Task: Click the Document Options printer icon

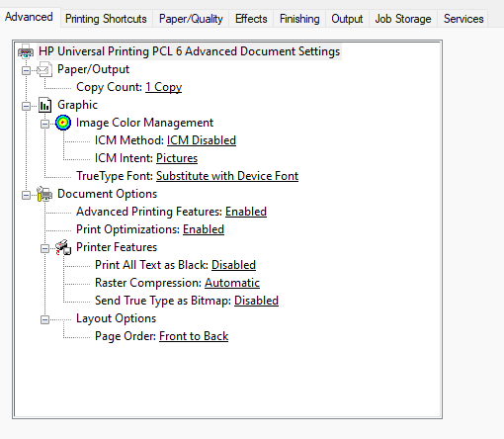Action: (44, 194)
